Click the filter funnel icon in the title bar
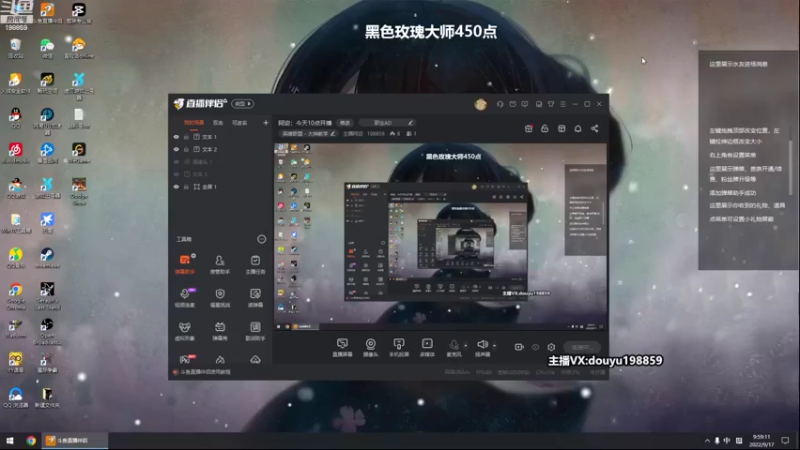This screenshot has width=800, height=450. click(x=551, y=104)
